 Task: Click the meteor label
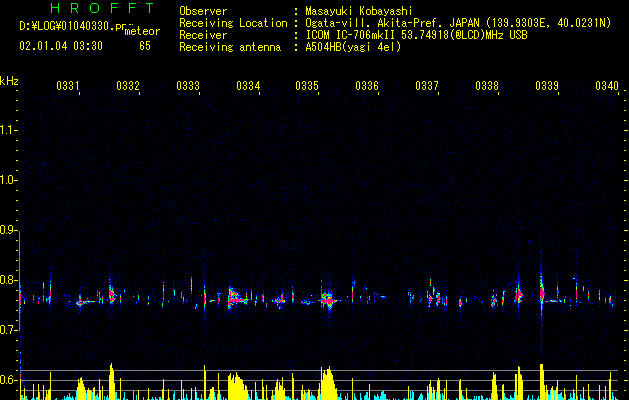point(142,31)
